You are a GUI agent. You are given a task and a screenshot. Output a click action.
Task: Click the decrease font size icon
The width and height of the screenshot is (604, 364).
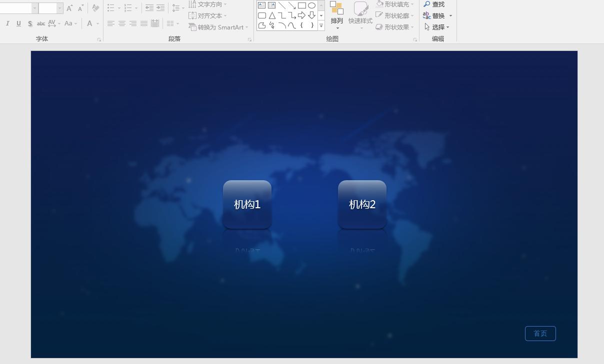(x=80, y=8)
